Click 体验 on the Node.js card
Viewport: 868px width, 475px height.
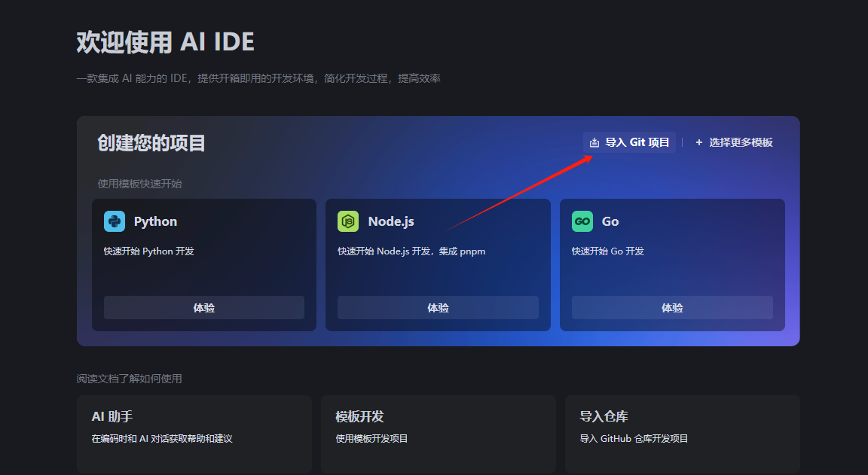[x=438, y=307]
